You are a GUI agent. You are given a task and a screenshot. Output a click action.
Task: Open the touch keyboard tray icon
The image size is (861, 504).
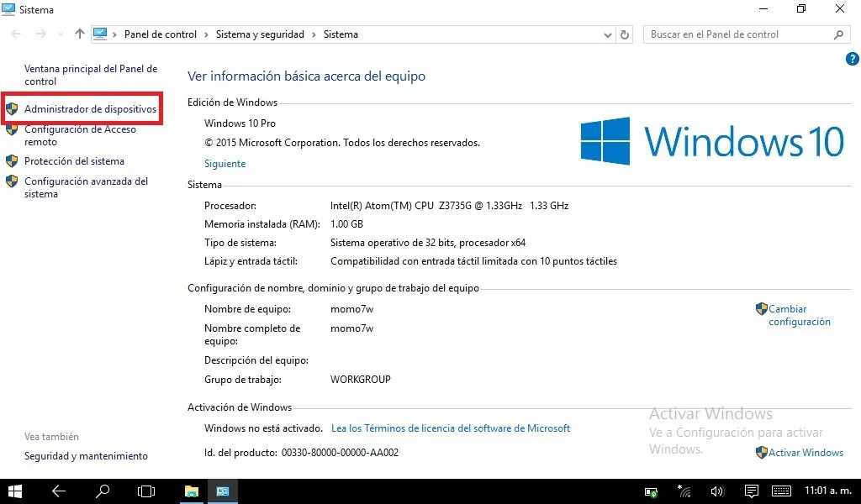pyautogui.click(x=781, y=491)
